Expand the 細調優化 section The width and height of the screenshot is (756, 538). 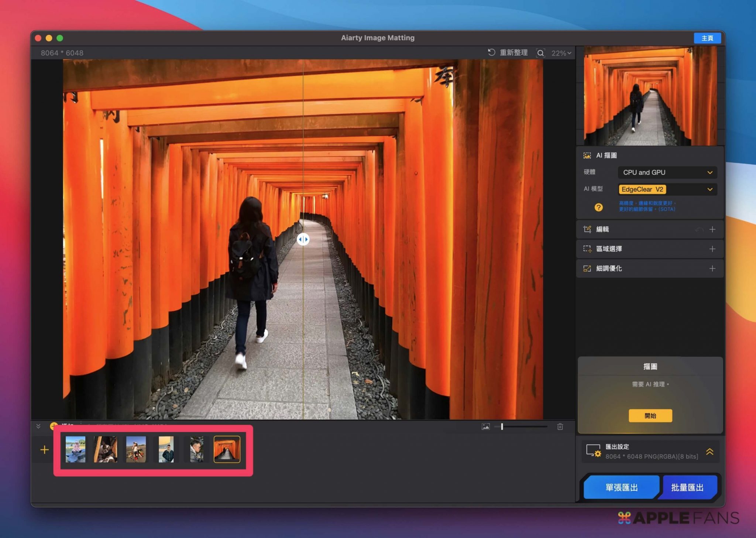(x=712, y=268)
